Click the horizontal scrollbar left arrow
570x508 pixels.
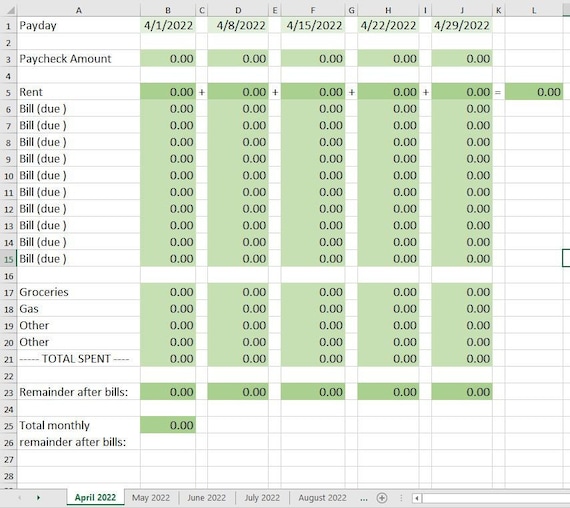click(417, 498)
